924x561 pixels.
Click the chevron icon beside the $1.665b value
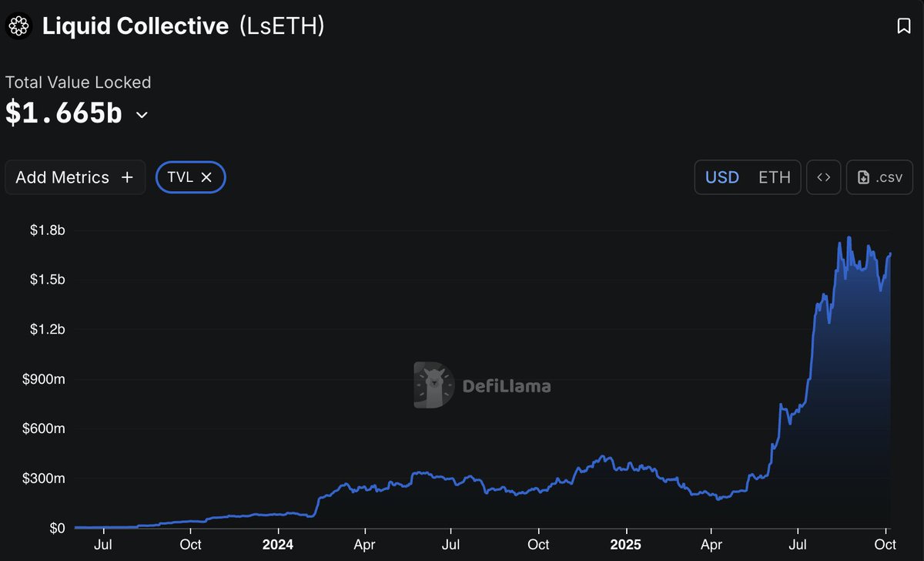coord(141,116)
